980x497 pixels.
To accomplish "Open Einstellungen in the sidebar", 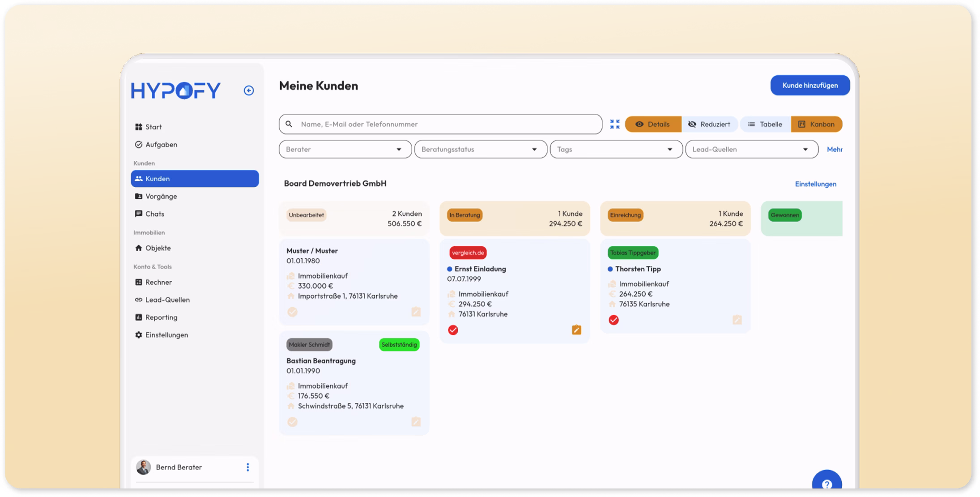I will pyautogui.click(x=195, y=335).
